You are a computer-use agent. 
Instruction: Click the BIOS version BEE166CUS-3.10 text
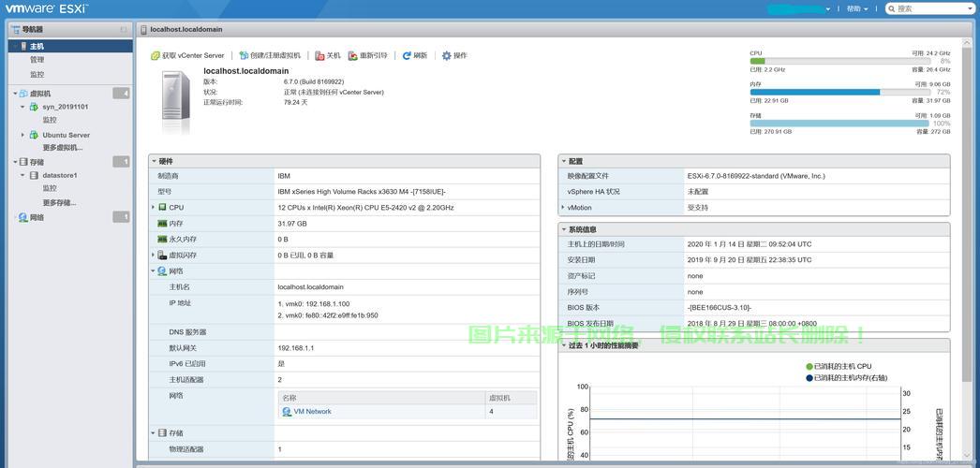tap(720, 308)
